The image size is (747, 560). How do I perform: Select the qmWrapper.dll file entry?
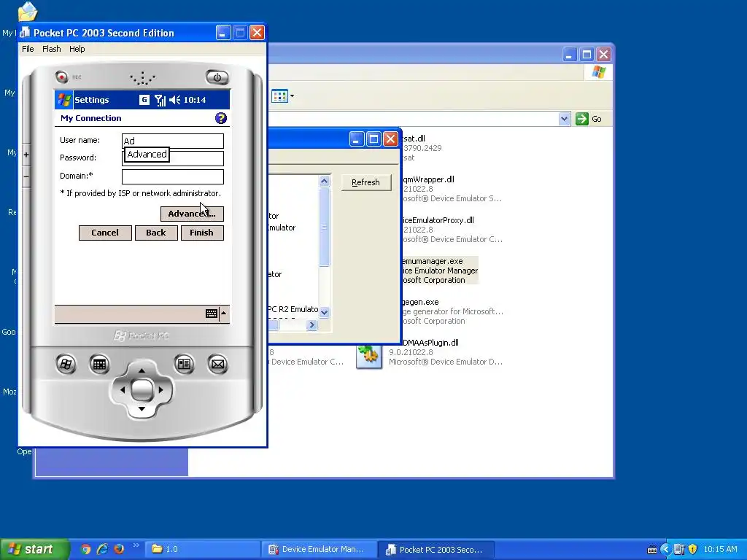[451, 189]
